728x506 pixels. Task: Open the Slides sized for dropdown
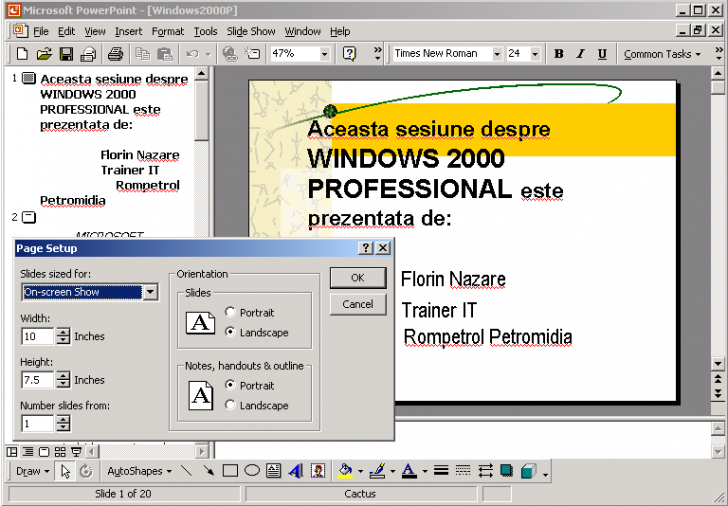pos(150,292)
